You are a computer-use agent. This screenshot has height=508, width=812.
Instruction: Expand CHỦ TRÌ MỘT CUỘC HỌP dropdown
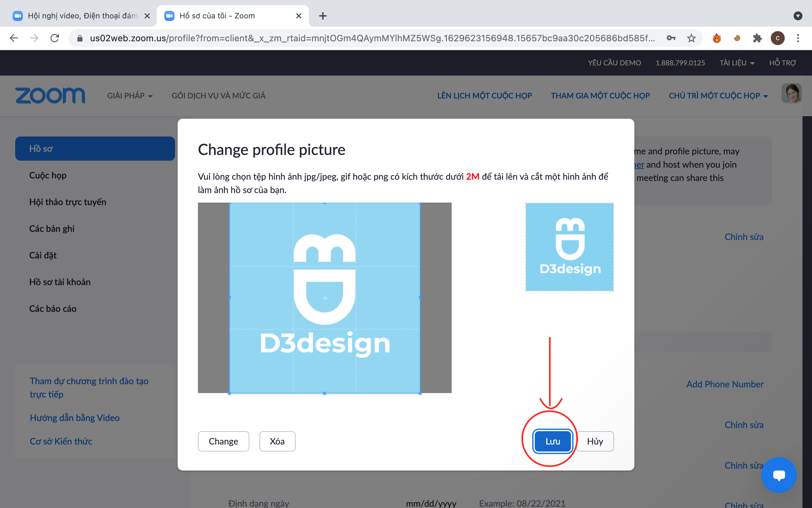pyautogui.click(x=718, y=96)
